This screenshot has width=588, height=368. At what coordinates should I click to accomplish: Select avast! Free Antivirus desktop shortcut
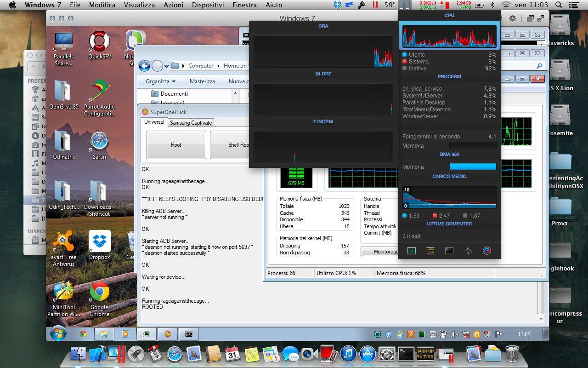tap(64, 249)
